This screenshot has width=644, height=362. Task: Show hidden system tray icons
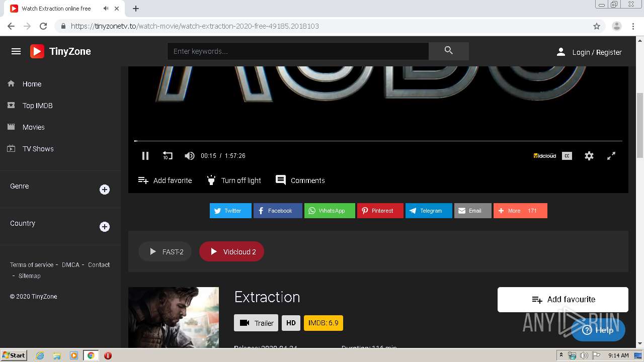tap(561, 355)
